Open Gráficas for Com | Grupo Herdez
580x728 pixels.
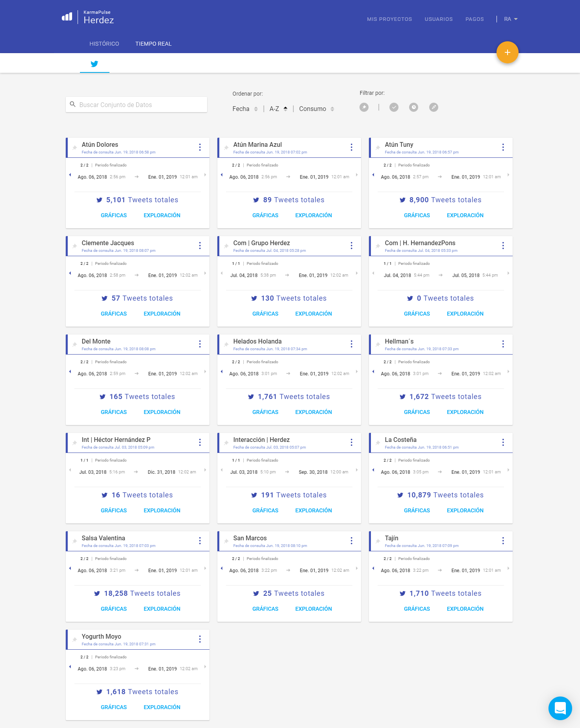click(265, 314)
